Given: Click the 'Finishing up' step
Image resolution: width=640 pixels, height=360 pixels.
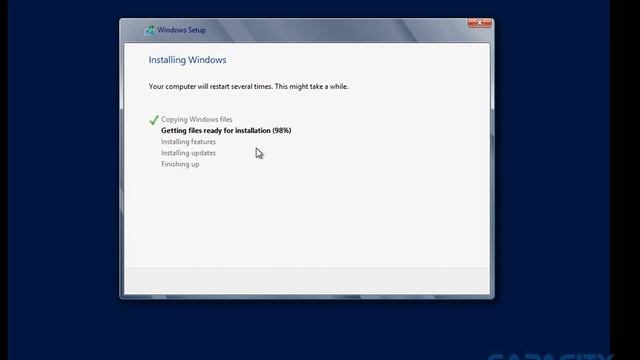Looking at the screenshot, I should coord(180,164).
